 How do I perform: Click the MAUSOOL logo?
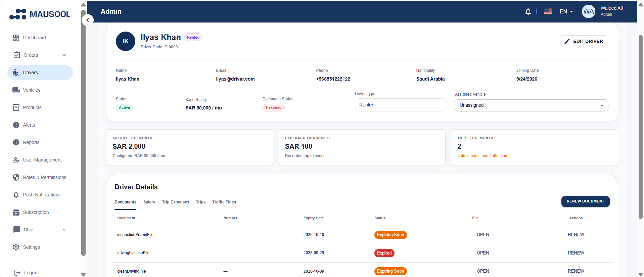point(40,14)
